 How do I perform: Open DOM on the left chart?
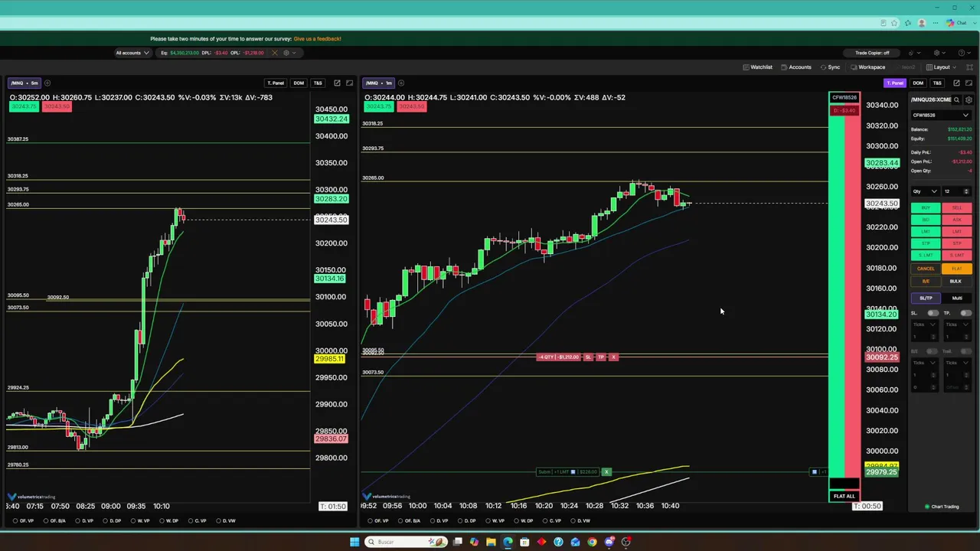(299, 83)
